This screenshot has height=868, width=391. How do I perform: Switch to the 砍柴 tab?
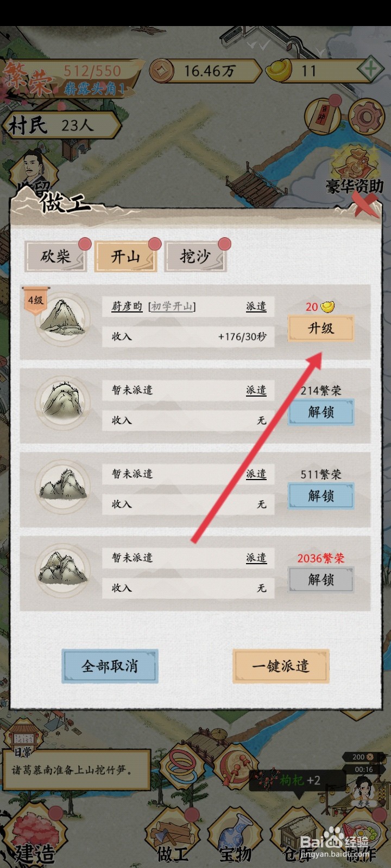pyautogui.click(x=55, y=256)
